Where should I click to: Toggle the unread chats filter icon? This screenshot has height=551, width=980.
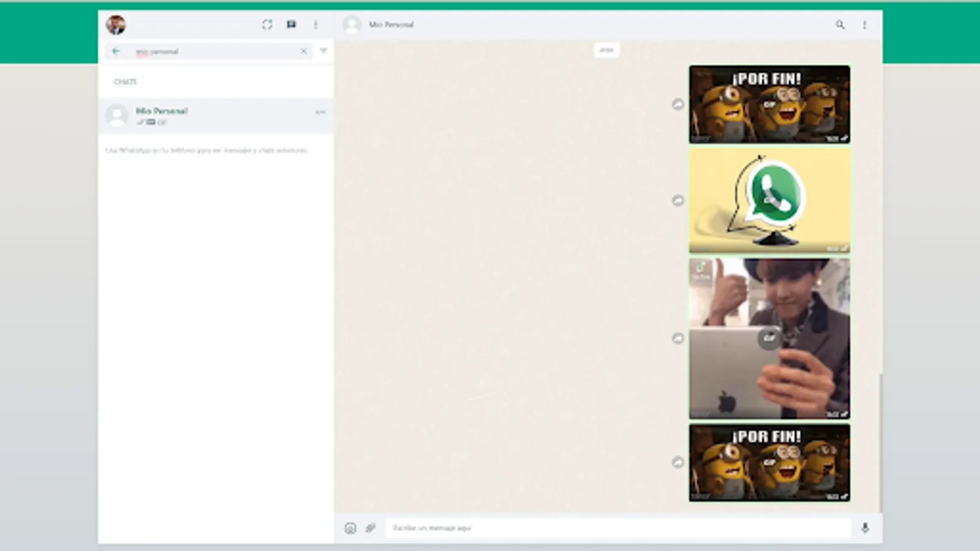(x=323, y=51)
